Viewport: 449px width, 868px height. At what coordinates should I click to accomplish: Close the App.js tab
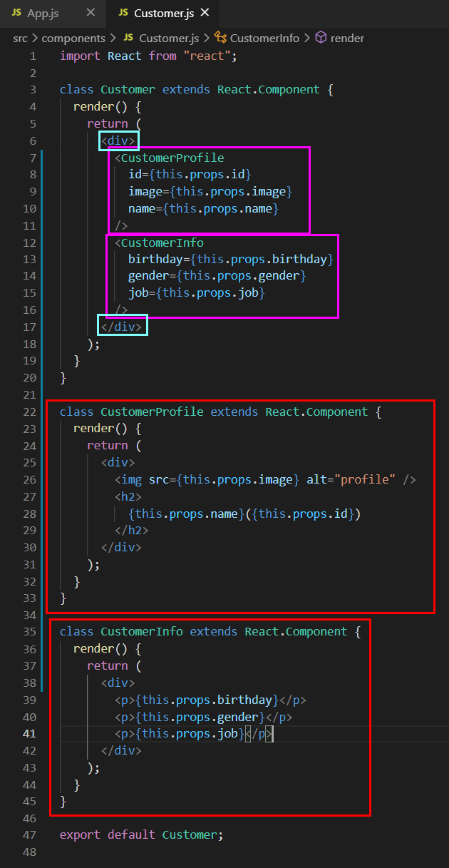[x=90, y=13]
